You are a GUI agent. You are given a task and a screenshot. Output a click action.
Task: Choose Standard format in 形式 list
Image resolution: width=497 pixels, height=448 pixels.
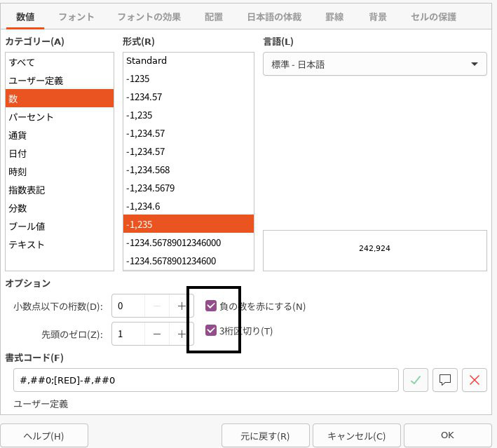click(x=147, y=61)
